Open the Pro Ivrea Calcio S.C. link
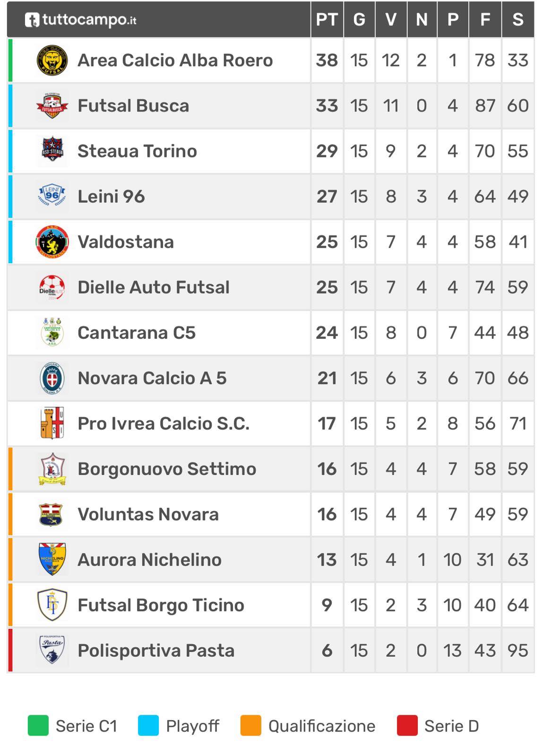The height and width of the screenshot is (756, 542). tap(163, 423)
